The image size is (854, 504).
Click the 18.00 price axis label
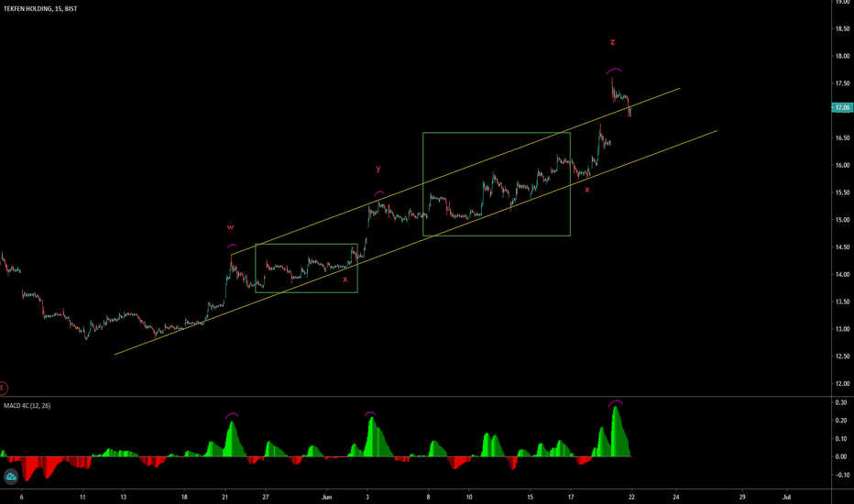click(x=842, y=56)
